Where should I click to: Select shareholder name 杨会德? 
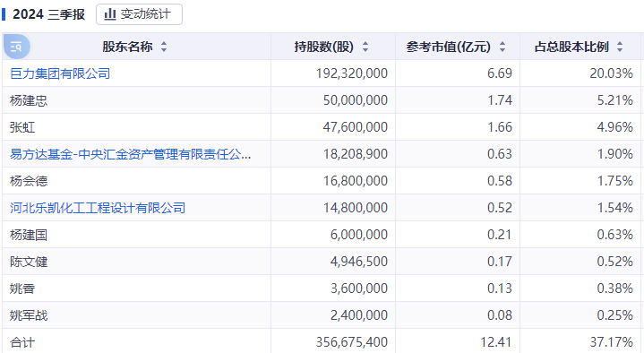(x=29, y=181)
